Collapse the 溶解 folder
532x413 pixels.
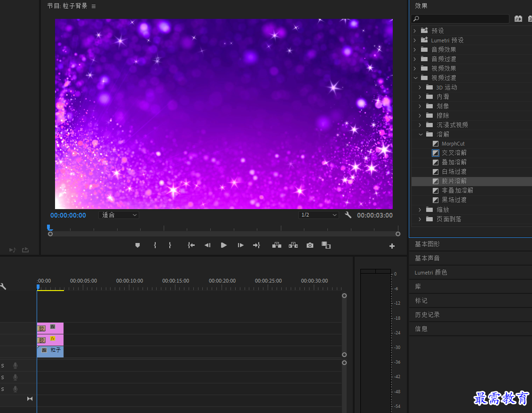pyautogui.click(x=421, y=135)
